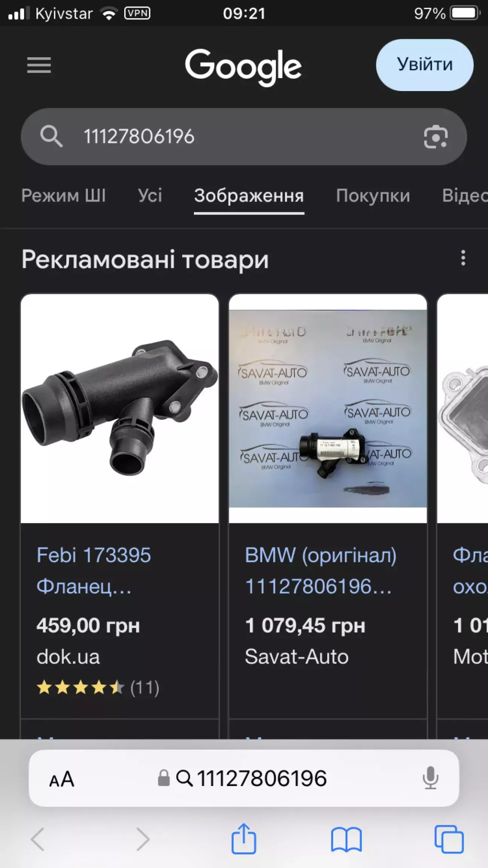Select the Зображення tab
This screenshot has width=488, height=868.
[x=249, y=196]
